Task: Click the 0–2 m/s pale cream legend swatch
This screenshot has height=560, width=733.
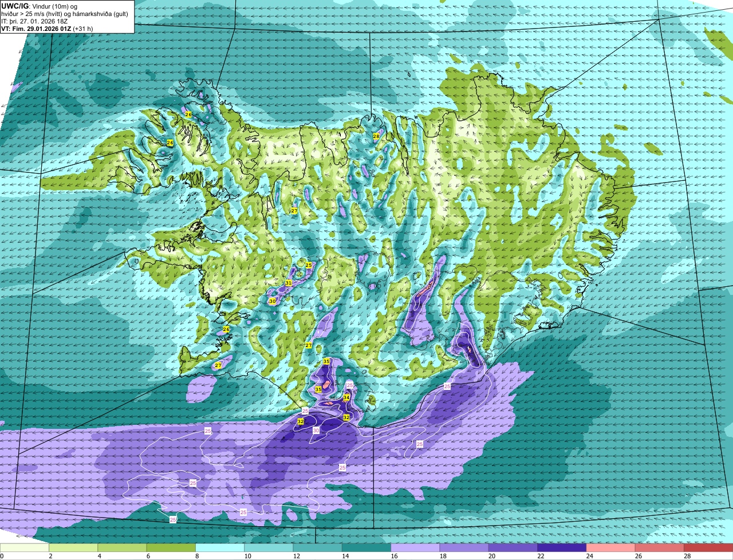Action: 24,547
